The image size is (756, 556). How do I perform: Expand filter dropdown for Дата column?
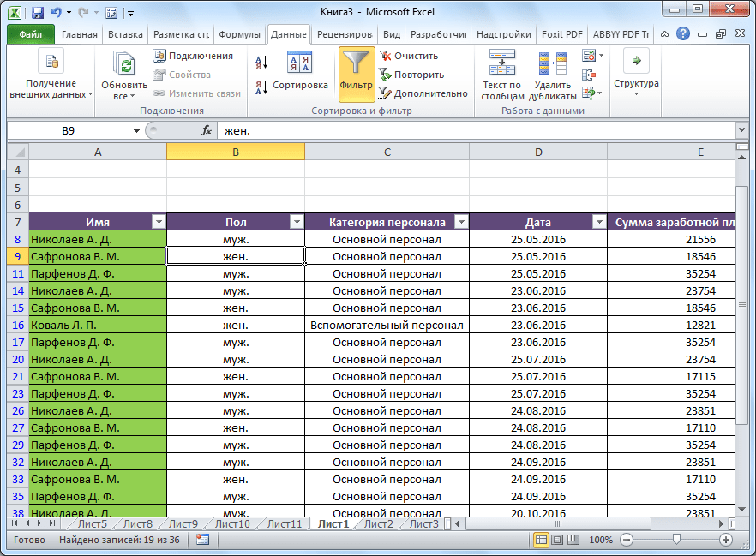click(x=598, y=222)
